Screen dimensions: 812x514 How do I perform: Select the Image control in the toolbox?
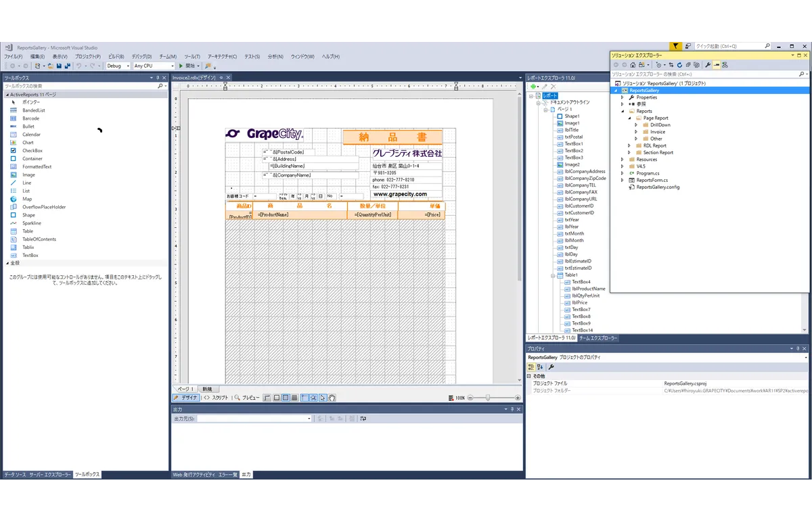(28, 174)
